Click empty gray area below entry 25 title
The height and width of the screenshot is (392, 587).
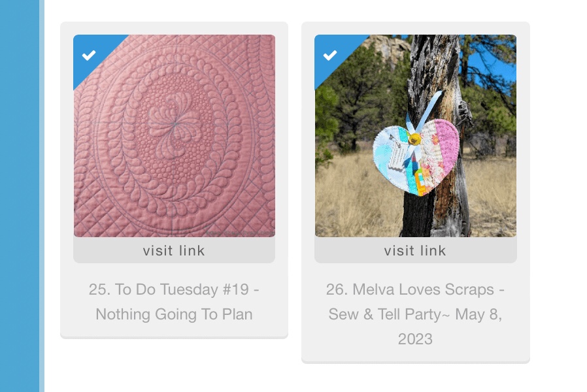(x=174, y=330)
